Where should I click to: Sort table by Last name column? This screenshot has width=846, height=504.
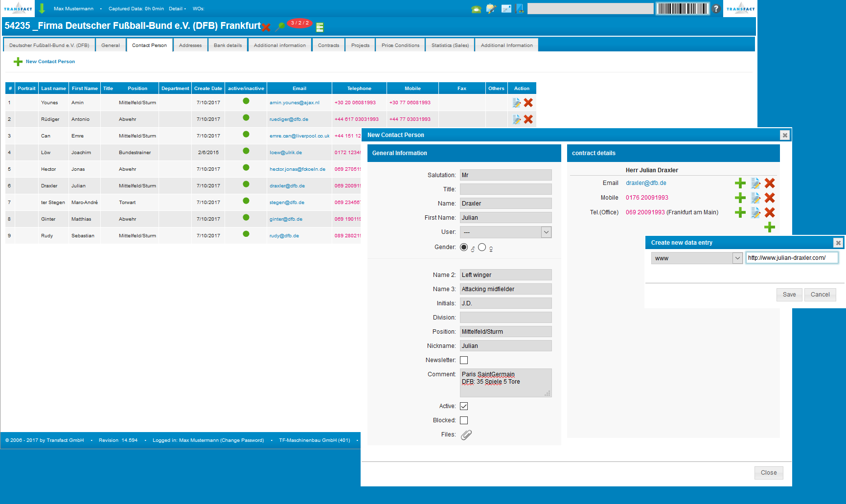[53, 89]
